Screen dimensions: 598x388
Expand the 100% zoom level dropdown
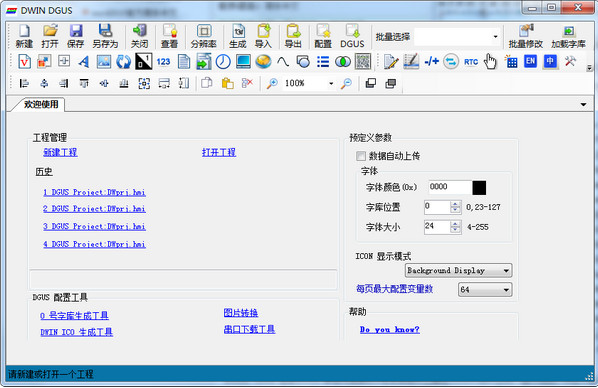click(330, 83)
